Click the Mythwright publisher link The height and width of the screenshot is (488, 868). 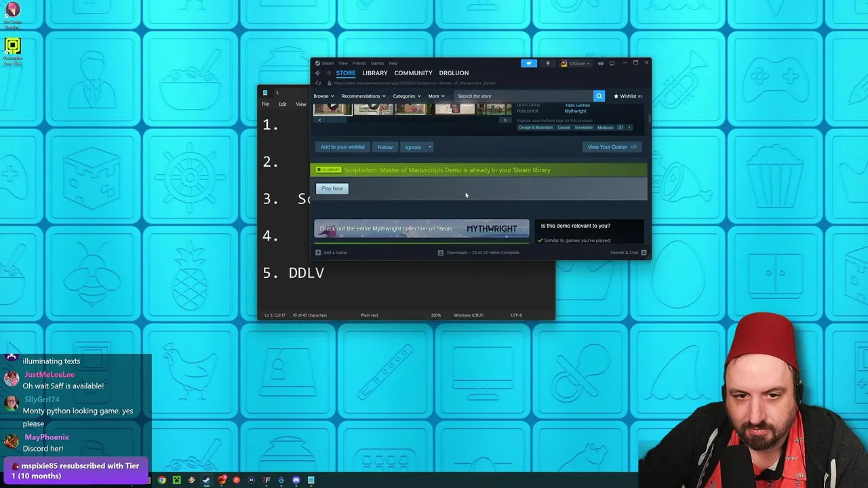click(576, 111)
